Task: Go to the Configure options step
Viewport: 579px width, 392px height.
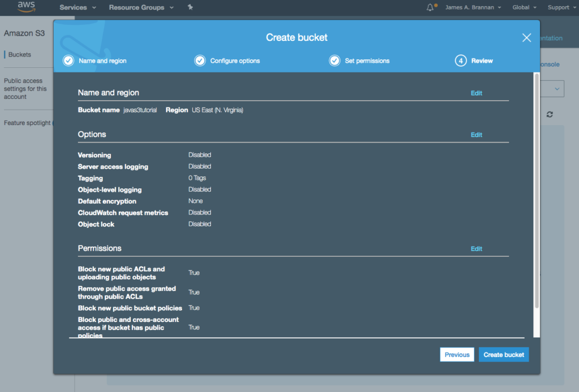Action: coord(235,61)
